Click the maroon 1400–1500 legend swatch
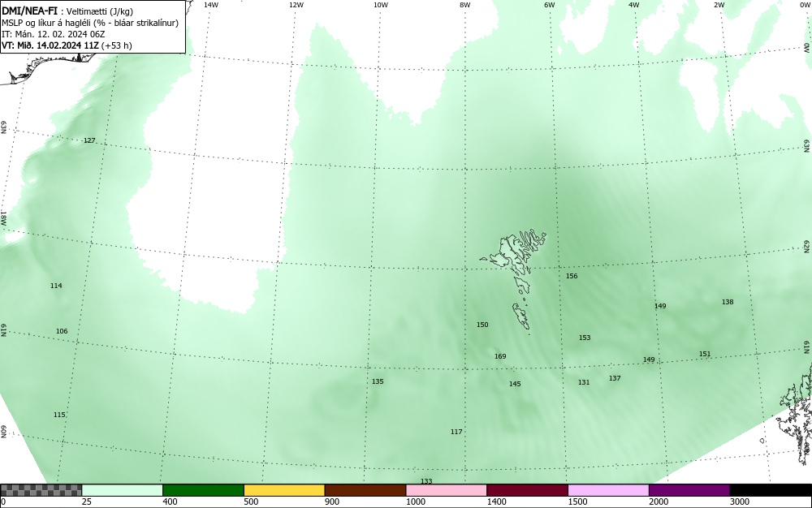The height and width of the screenshot is (508, 812). click(x=527, y=490)
